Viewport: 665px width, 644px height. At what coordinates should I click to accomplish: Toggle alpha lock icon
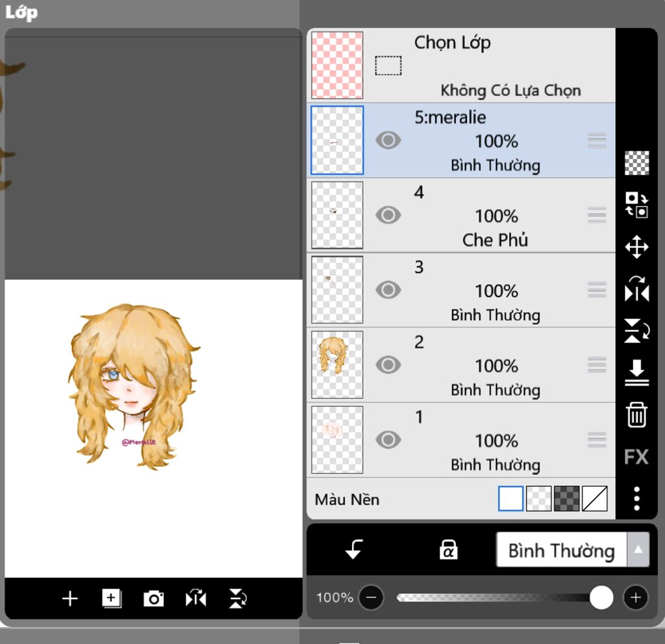tap(448, 550)
